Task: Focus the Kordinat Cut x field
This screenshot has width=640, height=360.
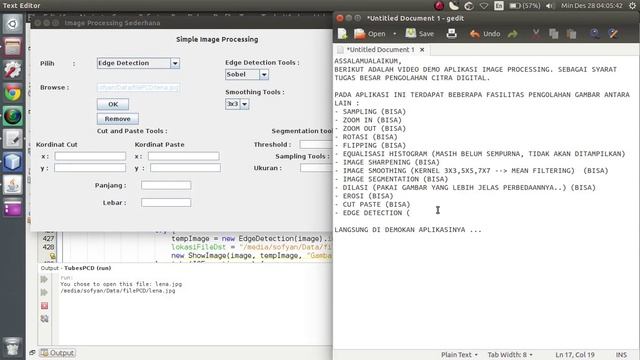Action: click(x=90, y=156)
